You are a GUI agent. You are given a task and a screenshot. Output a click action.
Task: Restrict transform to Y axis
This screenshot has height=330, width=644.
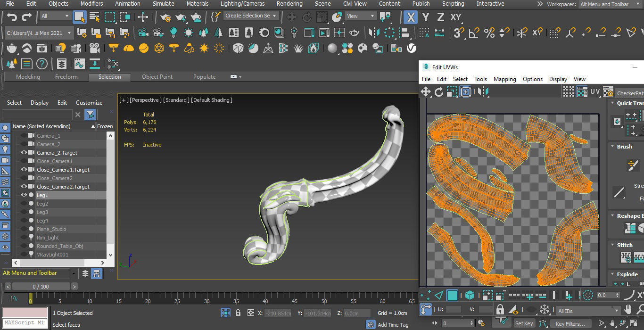426,17
